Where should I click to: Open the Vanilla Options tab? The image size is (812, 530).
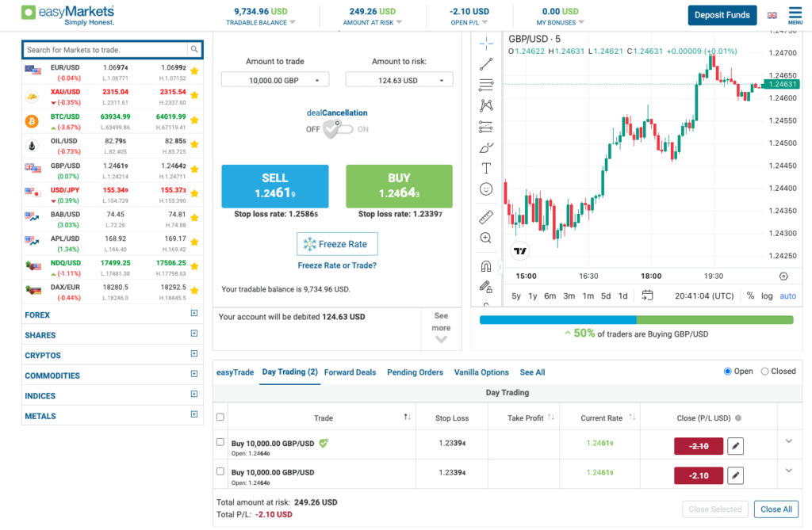[x=481, y=372]
